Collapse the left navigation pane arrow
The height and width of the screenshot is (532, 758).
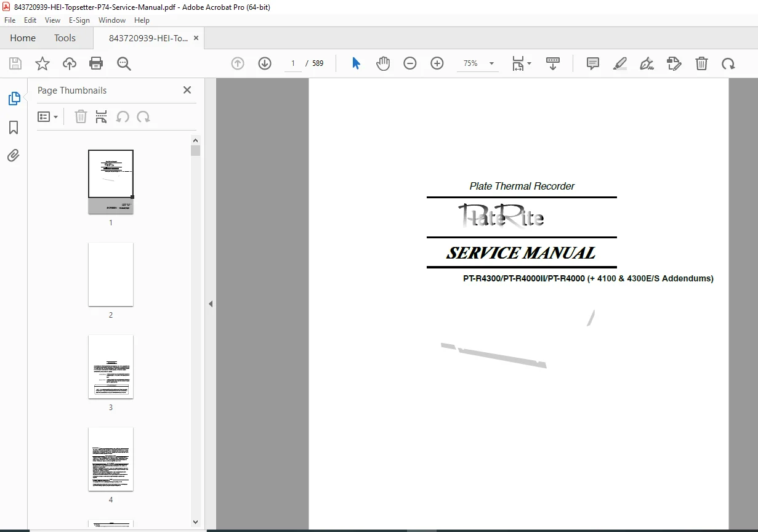click(x=211, y=304)
